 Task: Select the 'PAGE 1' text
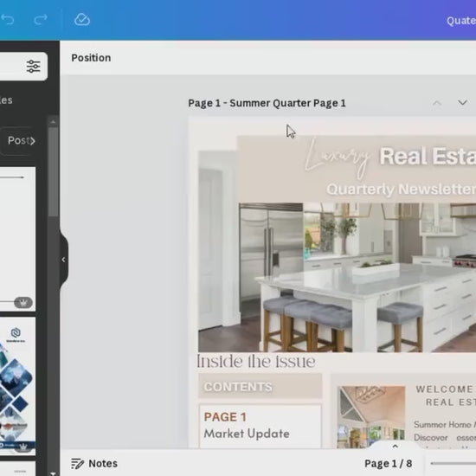click(x=225, y=417)
